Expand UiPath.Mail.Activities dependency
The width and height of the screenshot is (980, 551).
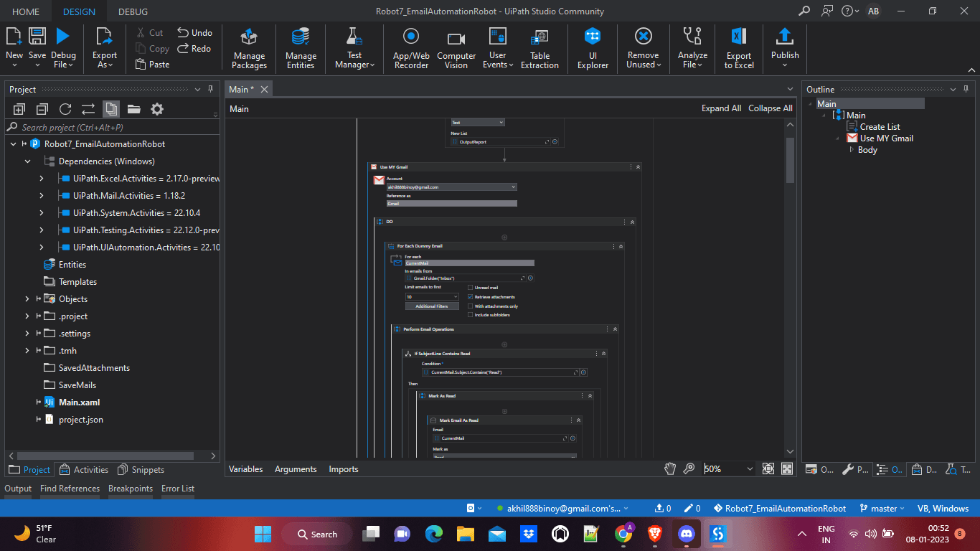click(42, 195)
